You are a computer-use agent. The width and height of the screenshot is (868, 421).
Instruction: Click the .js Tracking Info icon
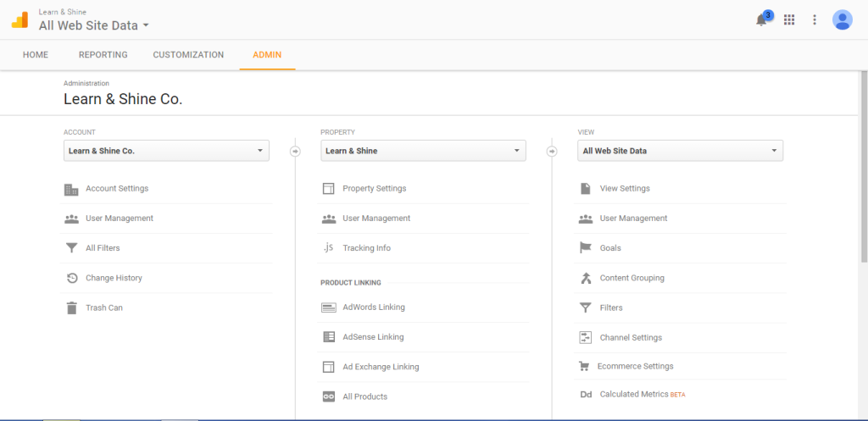pos(328,248)
